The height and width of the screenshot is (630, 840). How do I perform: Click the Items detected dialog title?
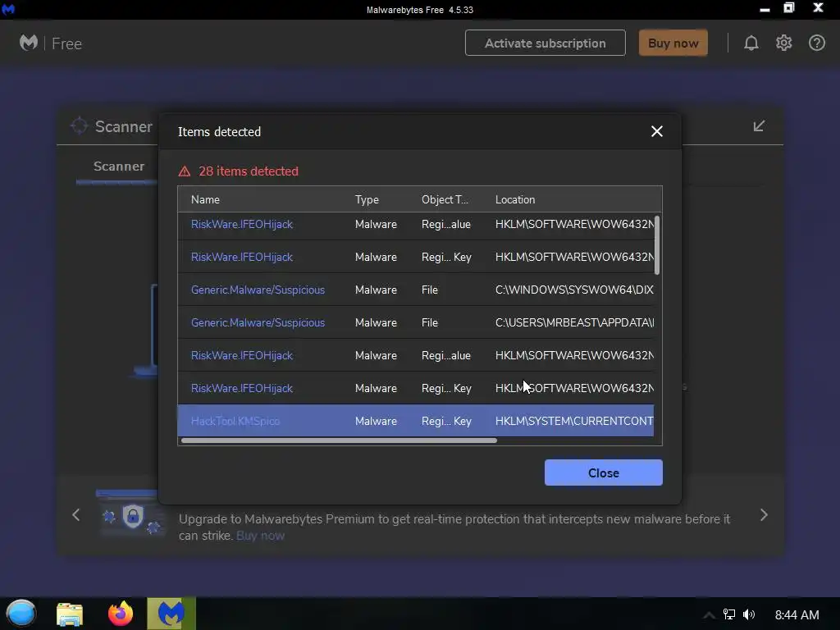coord(219,132)
